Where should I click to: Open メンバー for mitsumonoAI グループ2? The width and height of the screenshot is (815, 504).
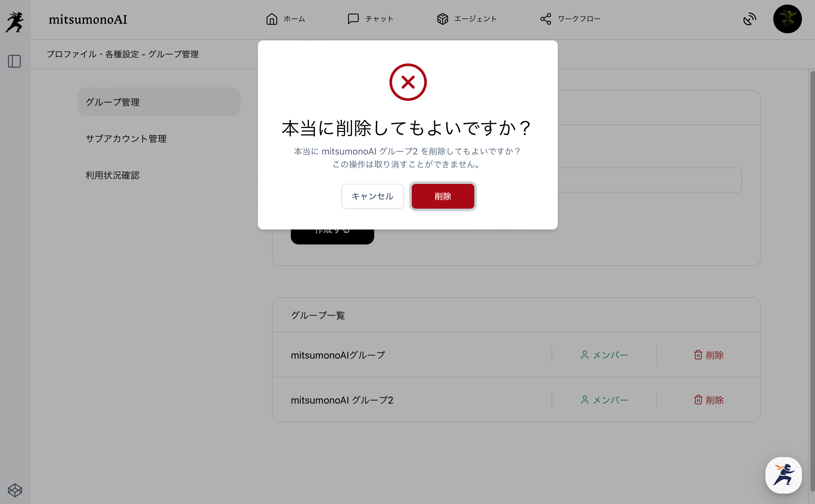(x=604, y=400)
